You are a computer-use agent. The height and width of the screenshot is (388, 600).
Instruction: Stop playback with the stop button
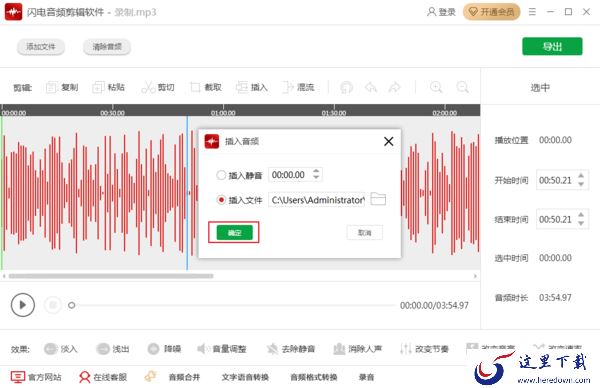pyautogui.click(x=53, y=305)
